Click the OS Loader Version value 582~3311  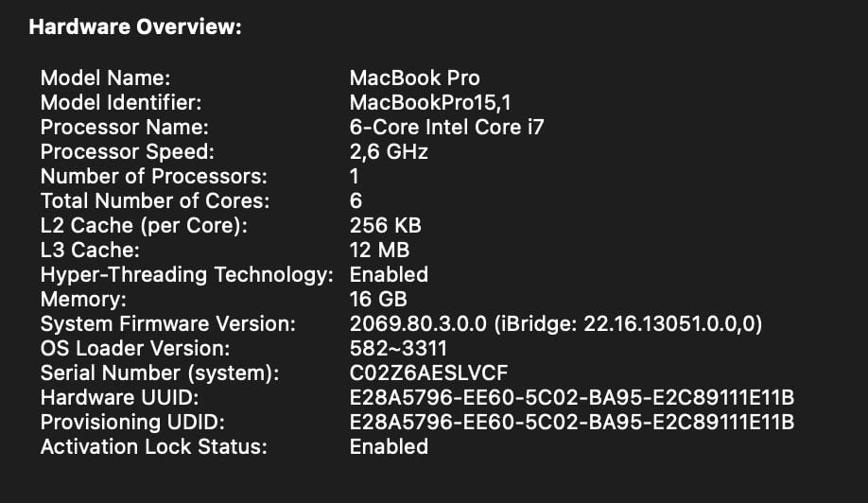398,349
